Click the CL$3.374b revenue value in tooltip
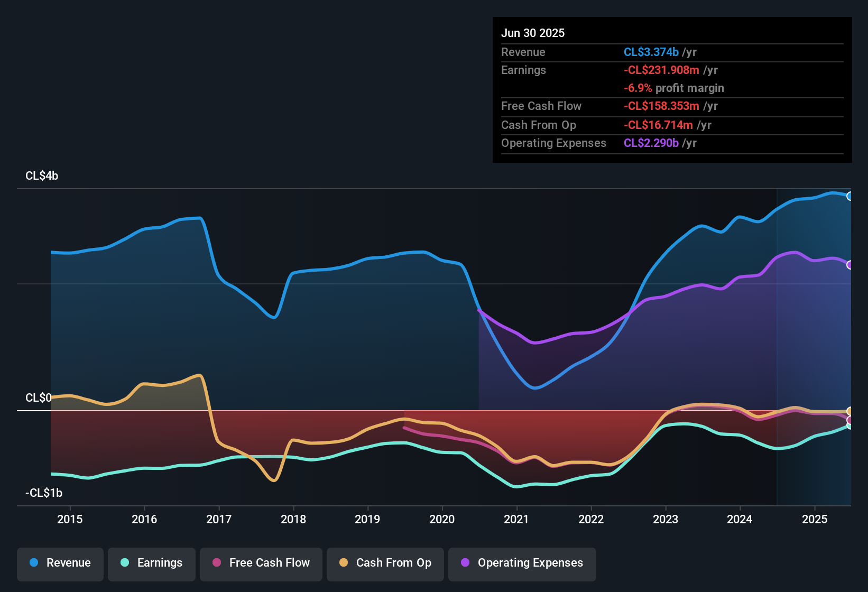 click(x=651, y=52)
